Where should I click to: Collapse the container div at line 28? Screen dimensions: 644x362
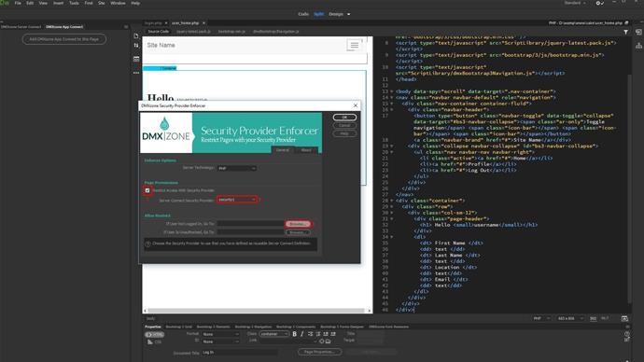coord(391,201)
